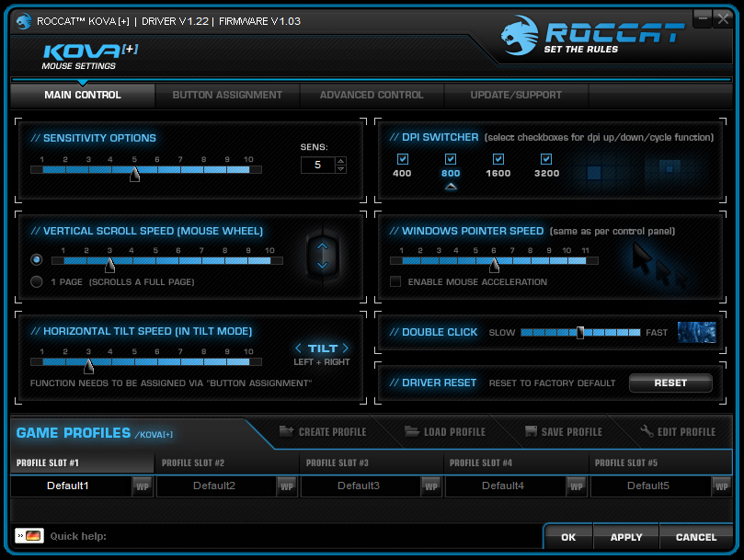Select the scroll speed slider radio button

[37, 259]
